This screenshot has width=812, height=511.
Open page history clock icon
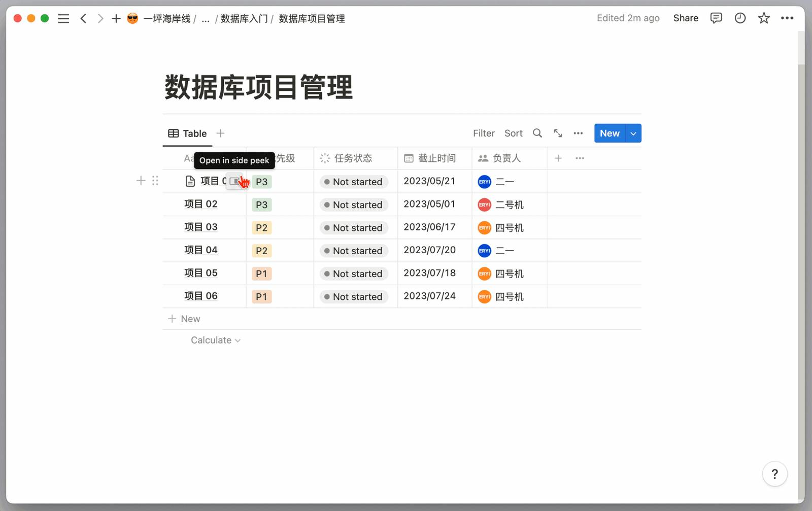[740, 18]
